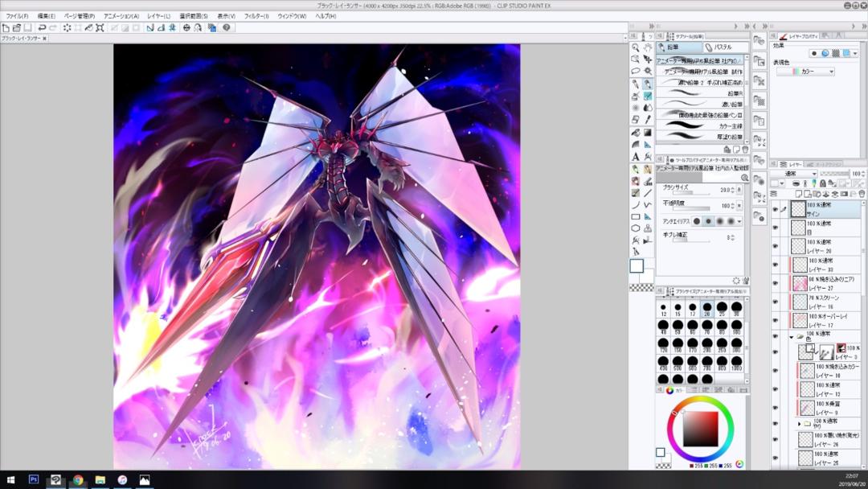868x489 pixels.
Task: Pick a color in the color wheel square
Action: [700, 429]
